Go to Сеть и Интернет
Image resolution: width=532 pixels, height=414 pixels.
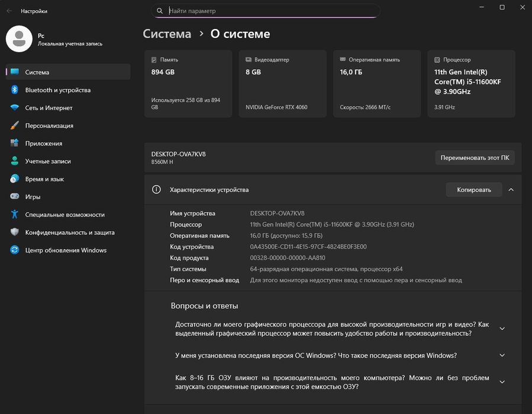[x=68, y=108]
